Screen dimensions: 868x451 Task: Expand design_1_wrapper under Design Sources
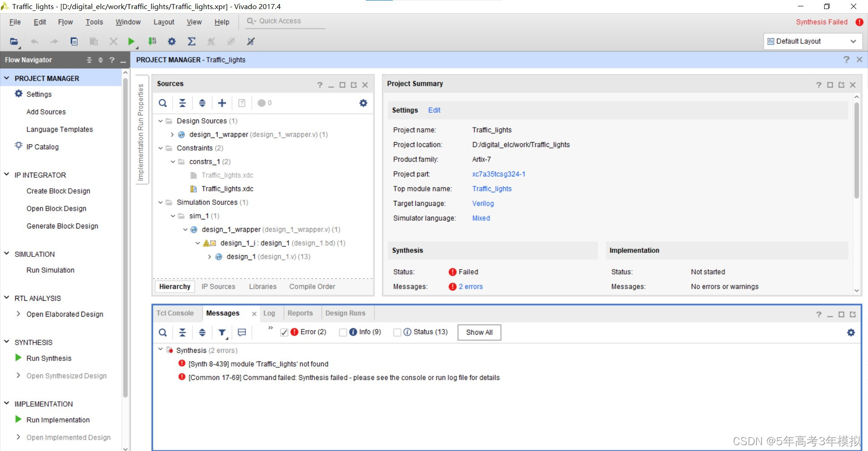click(172, 134)
